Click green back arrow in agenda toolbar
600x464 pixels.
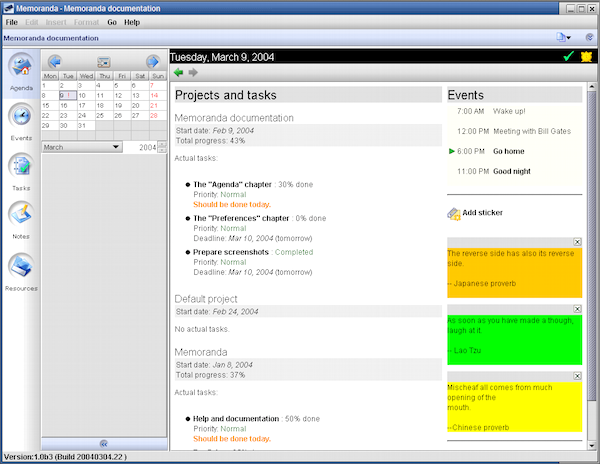click(178, 72)
